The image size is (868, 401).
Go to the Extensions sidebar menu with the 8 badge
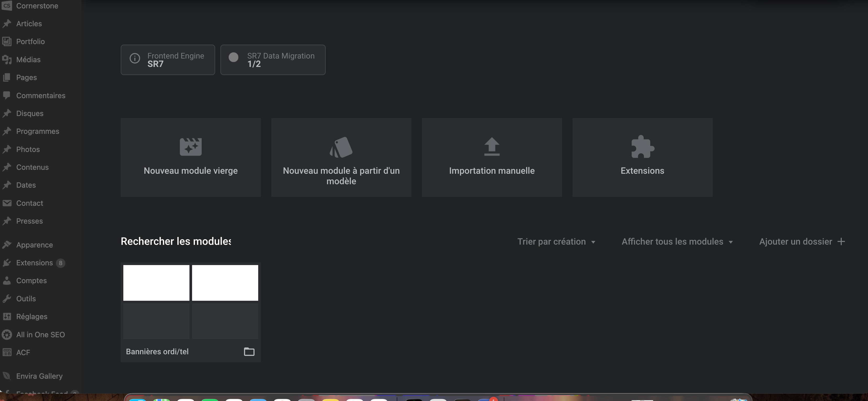tap(34, 263)
